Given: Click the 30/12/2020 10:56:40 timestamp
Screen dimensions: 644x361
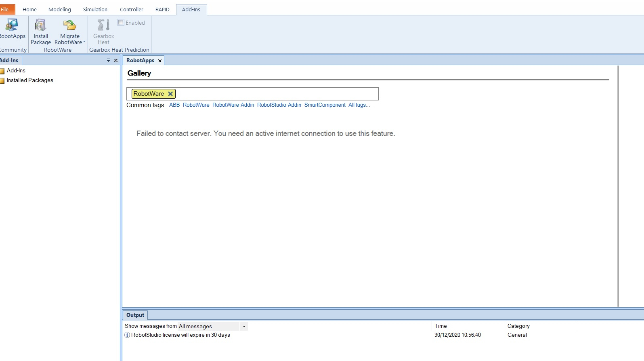Looking at the screenshot, I should pos(457,335).
